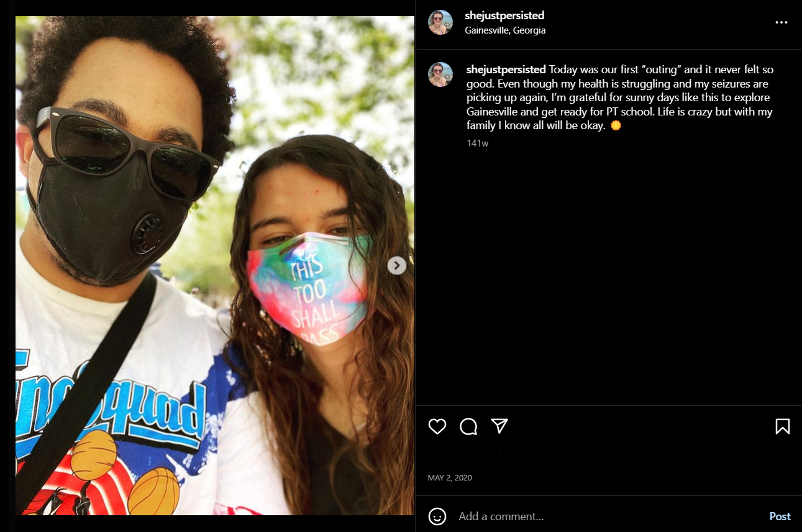
Task: Submit the comment with Post button
Action: point(780,516)
